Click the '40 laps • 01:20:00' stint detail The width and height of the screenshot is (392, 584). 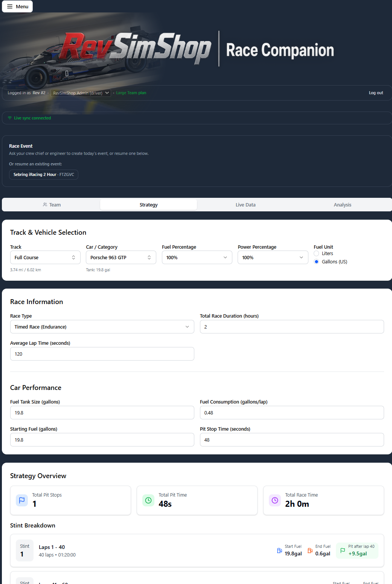[57, 555]
